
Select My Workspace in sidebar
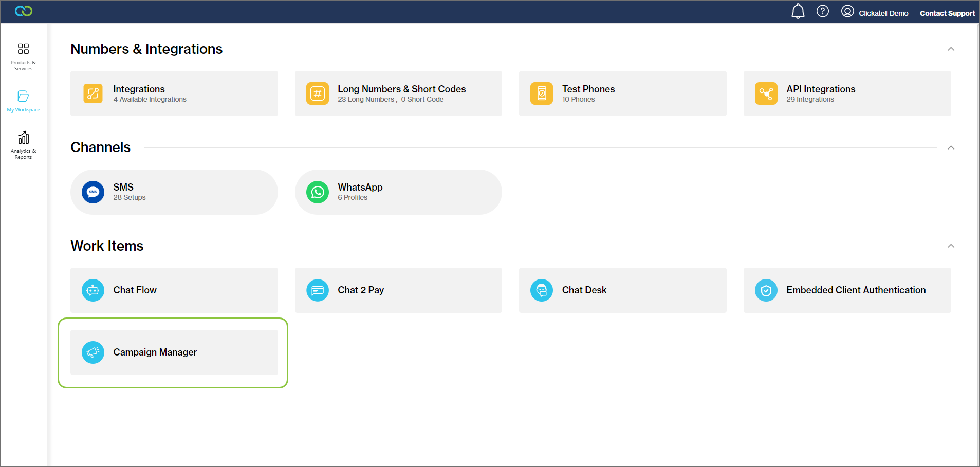pyautogui.click(x=24, y=101)
